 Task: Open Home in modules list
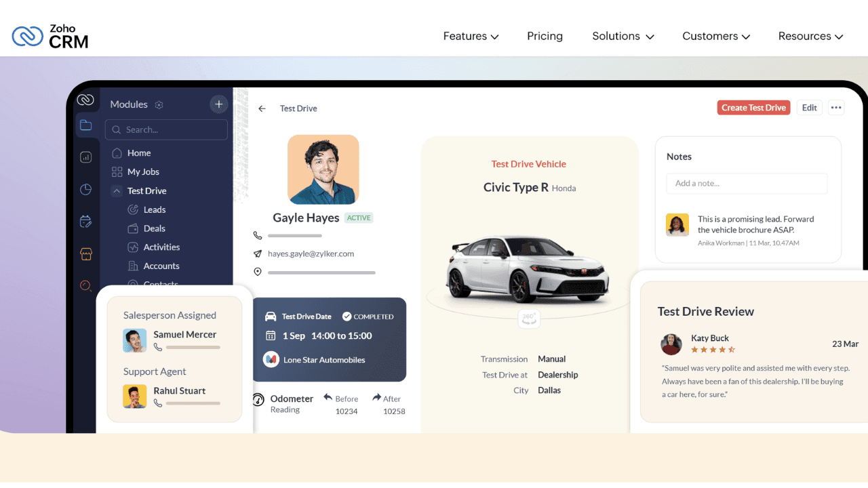(x=139, y=153)
